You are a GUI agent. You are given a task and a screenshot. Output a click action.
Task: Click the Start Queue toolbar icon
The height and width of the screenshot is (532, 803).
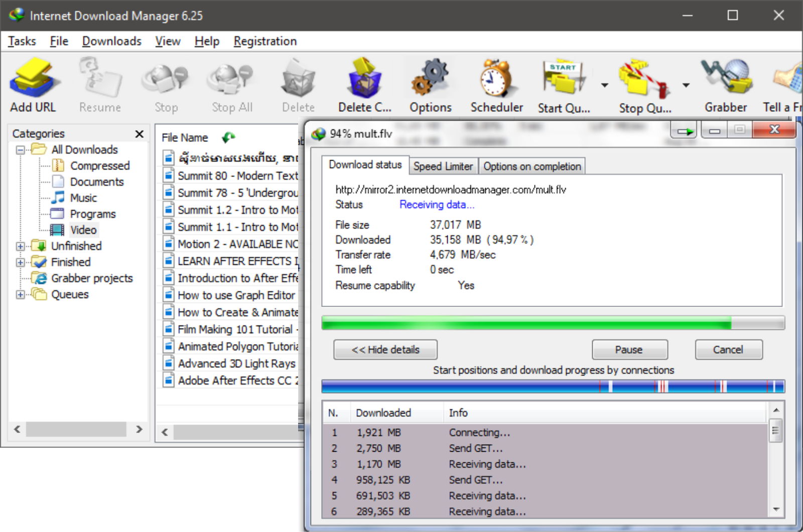pyautogui.click(x=564, y=78)
